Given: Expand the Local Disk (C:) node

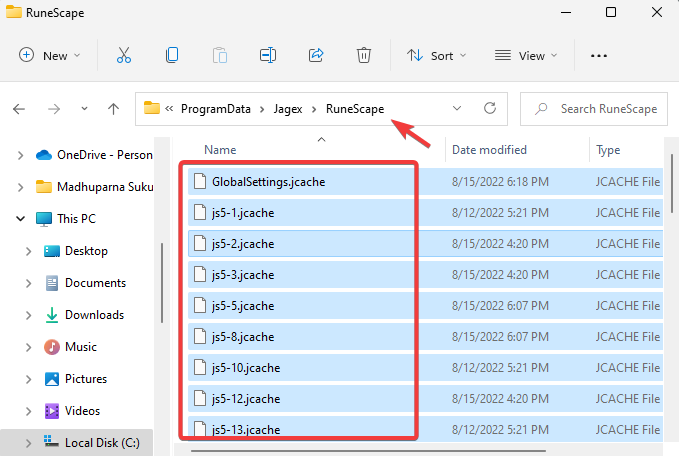Looking at the screenshot, I should 29,443.
